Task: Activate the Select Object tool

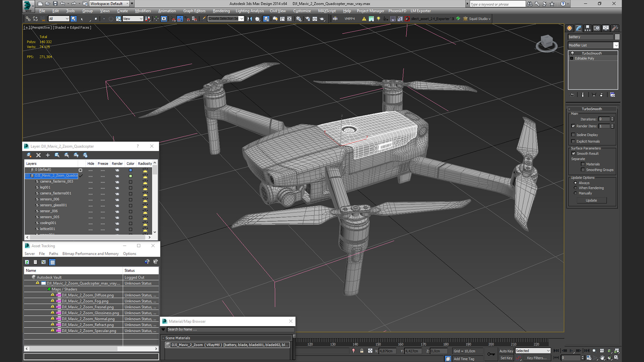Action: (73, 19)
